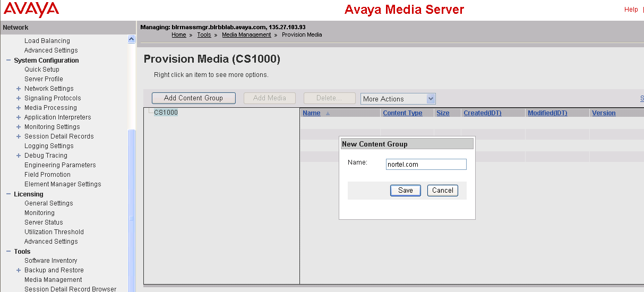Expand Network Settings tree node
The width and height of the screenshot is (644, 292).
click(x=19, y=89)
